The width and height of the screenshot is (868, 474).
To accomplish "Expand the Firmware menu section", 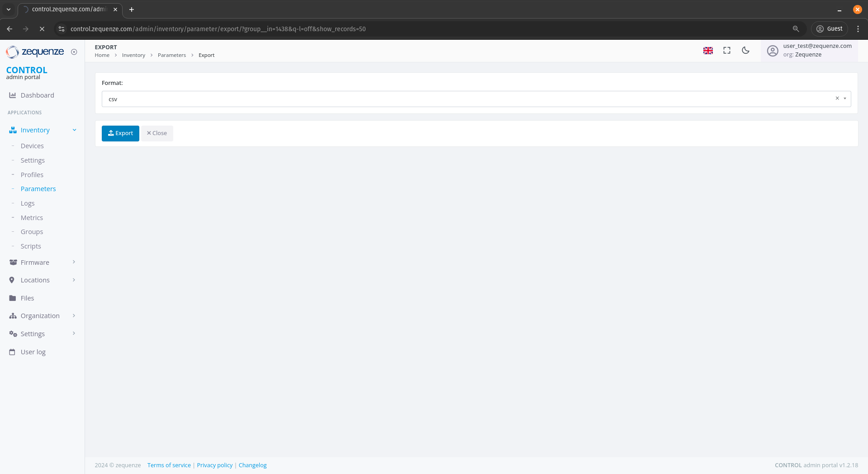I will (x=74, y=262).
